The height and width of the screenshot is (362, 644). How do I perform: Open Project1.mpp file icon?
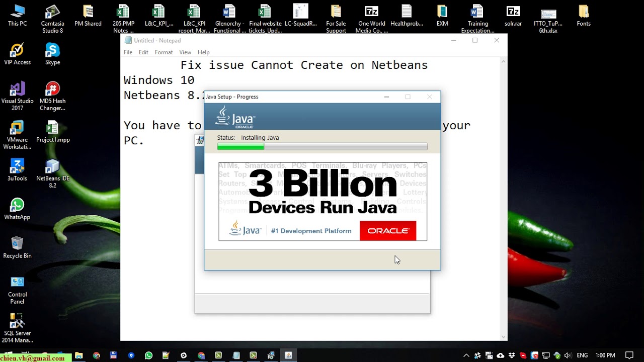point(52,132)
